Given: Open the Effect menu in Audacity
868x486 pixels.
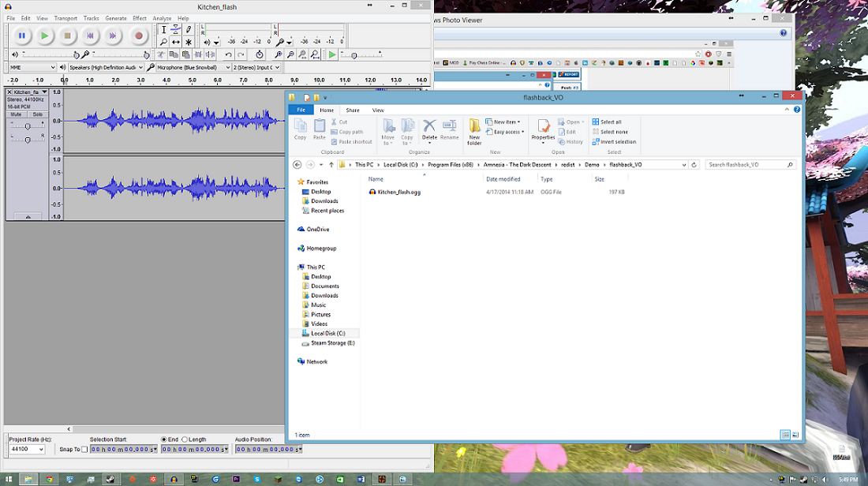Looking at the screenshot, I should click(x=140, y=18).
